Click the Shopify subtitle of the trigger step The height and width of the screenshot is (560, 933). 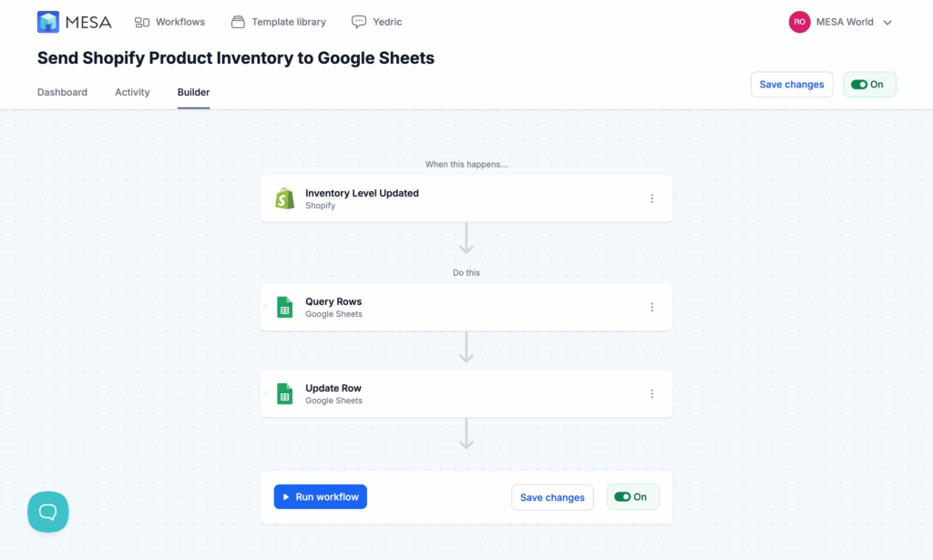(320, 206)
